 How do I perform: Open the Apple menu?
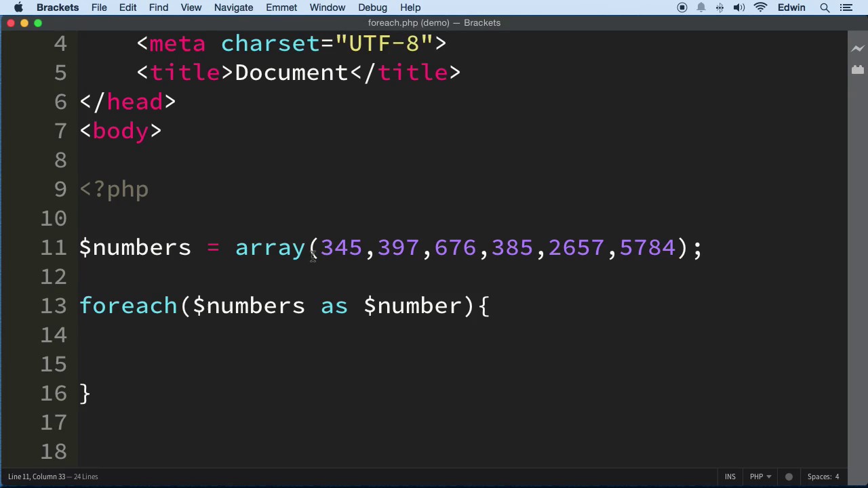coord(18,7)
